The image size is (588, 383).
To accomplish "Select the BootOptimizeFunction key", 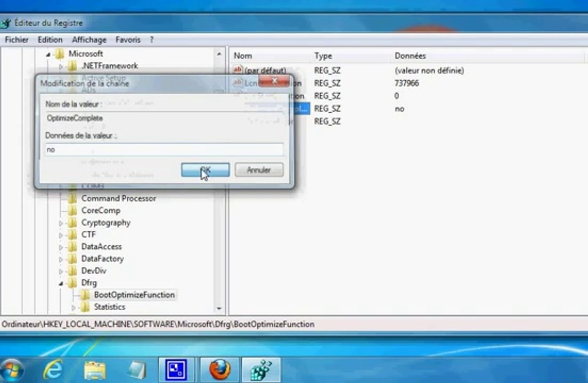I will (134, 295).
